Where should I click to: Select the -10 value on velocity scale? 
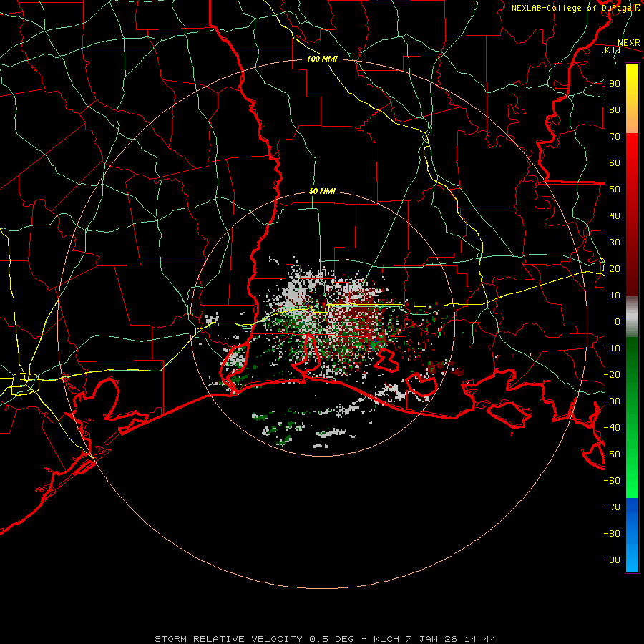[x=612, y=348]
